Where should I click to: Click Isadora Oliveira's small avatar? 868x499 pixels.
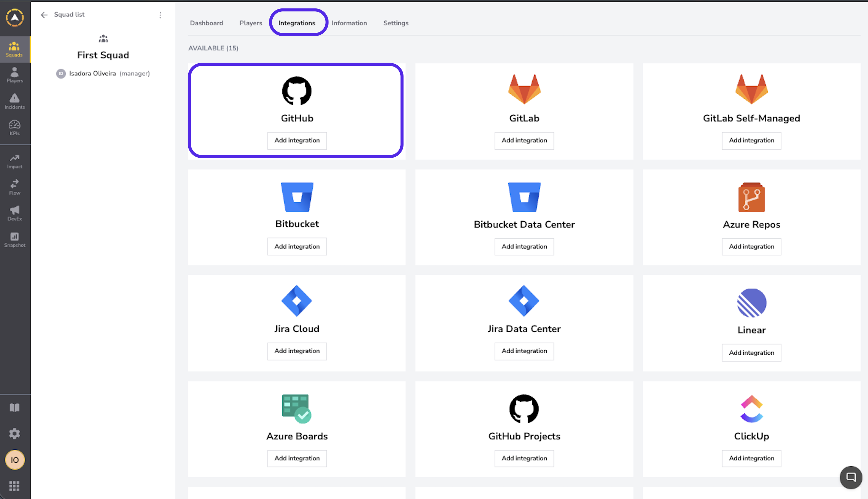pyautogui.click(x=61, y=73)
